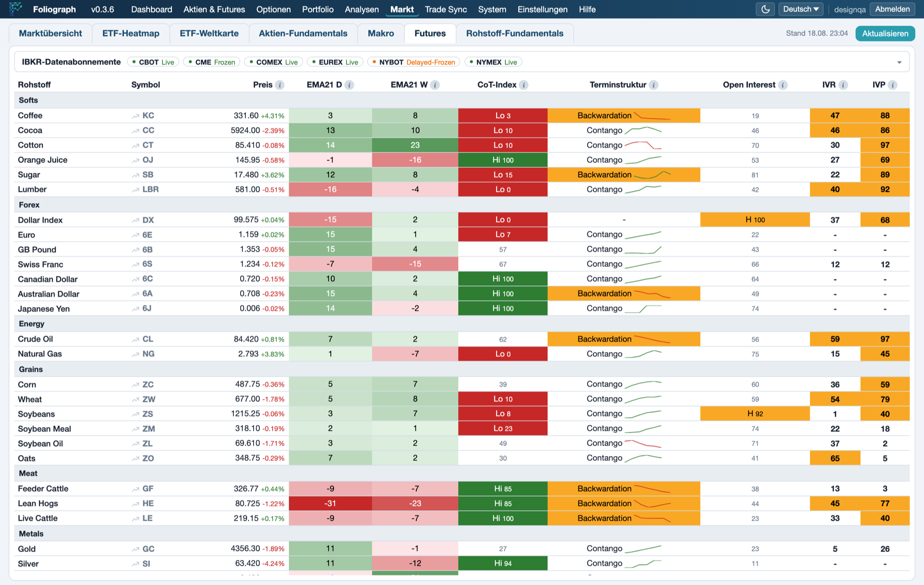
Task: Open Aktien & Futures menu
Action: coord(214,9)
